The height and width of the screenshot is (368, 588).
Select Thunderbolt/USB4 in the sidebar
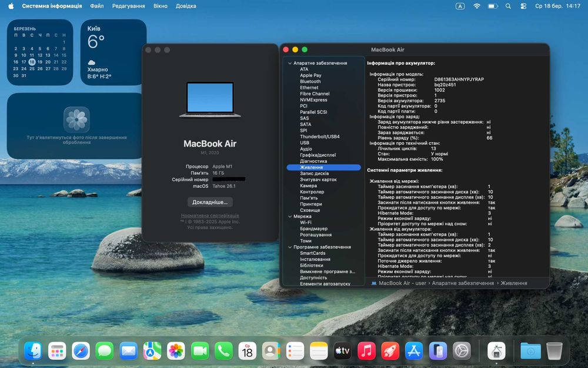click(319, 137)
